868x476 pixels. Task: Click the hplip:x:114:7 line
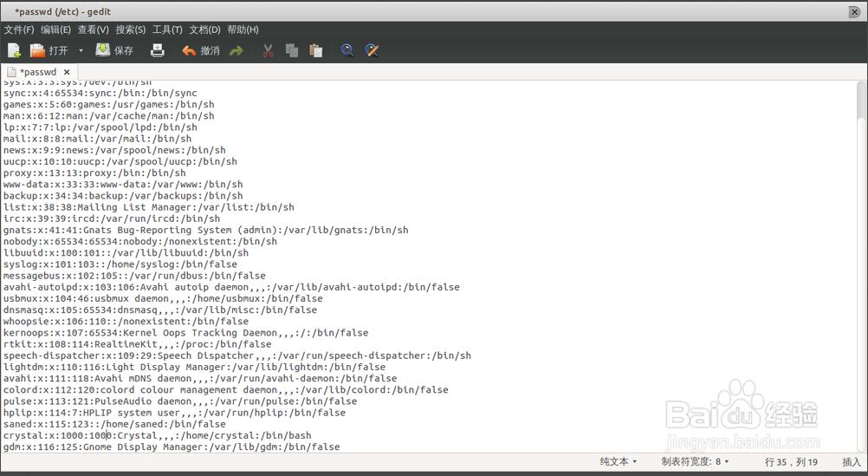174,413
